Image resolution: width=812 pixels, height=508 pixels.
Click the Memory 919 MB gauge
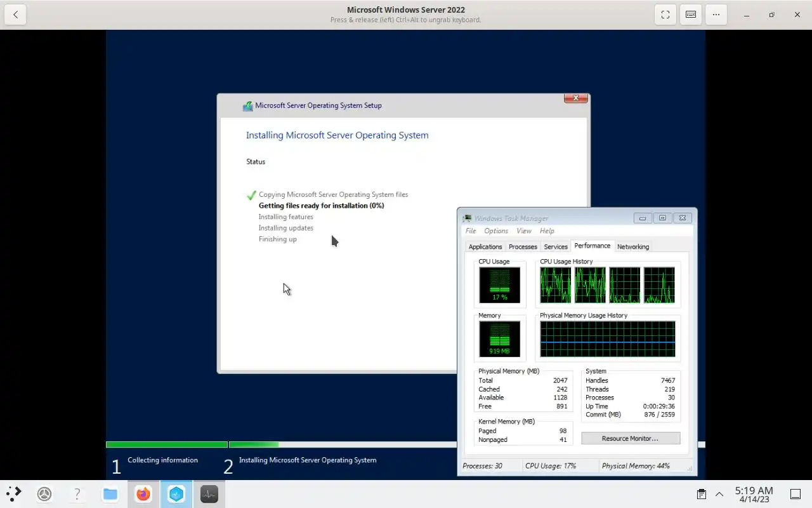[x=499, y=338]
